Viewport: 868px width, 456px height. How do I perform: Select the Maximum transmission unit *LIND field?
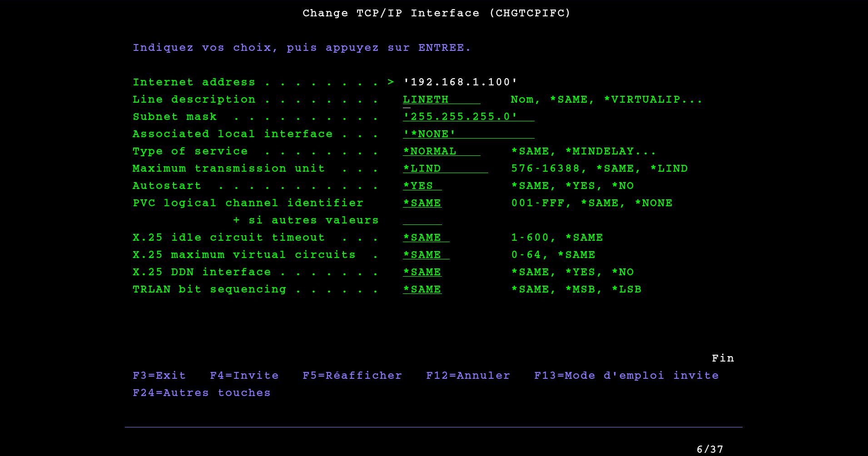point(445,169)
